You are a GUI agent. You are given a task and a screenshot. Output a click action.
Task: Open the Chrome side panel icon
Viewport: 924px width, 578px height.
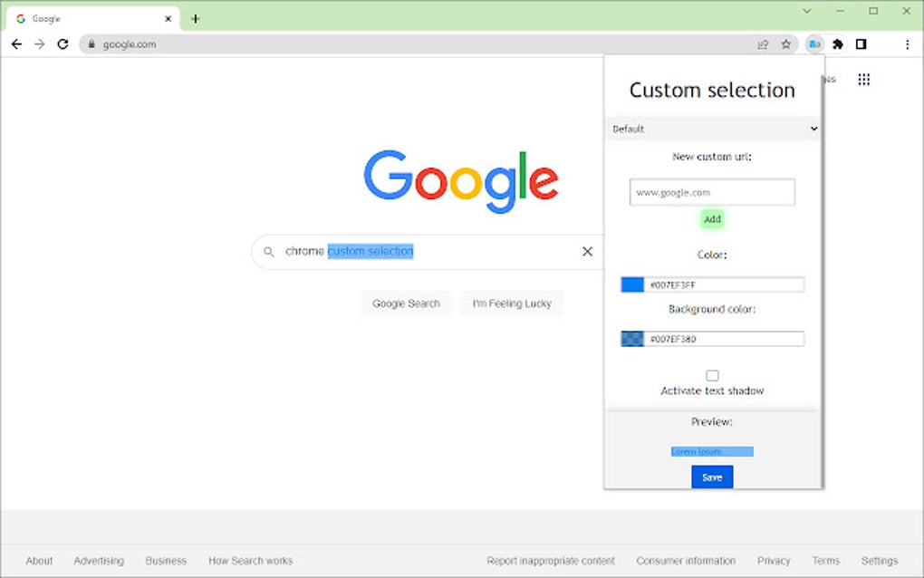861,43
